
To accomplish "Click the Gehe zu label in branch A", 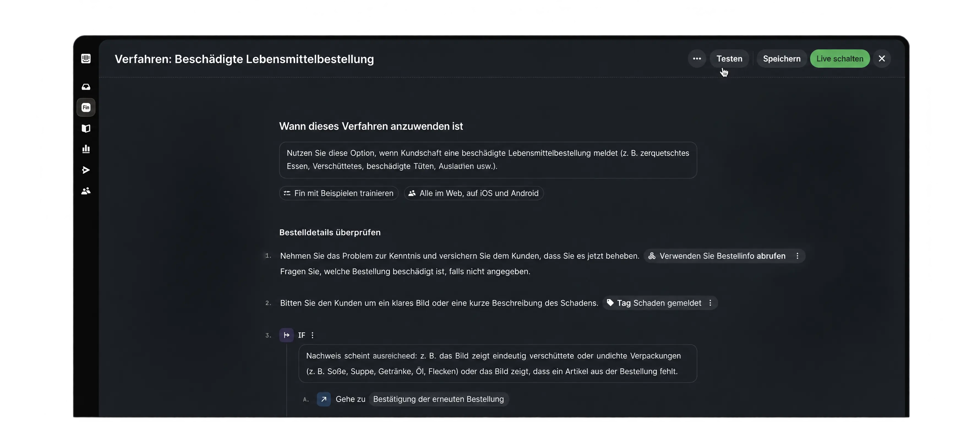I will coord(350,399).
